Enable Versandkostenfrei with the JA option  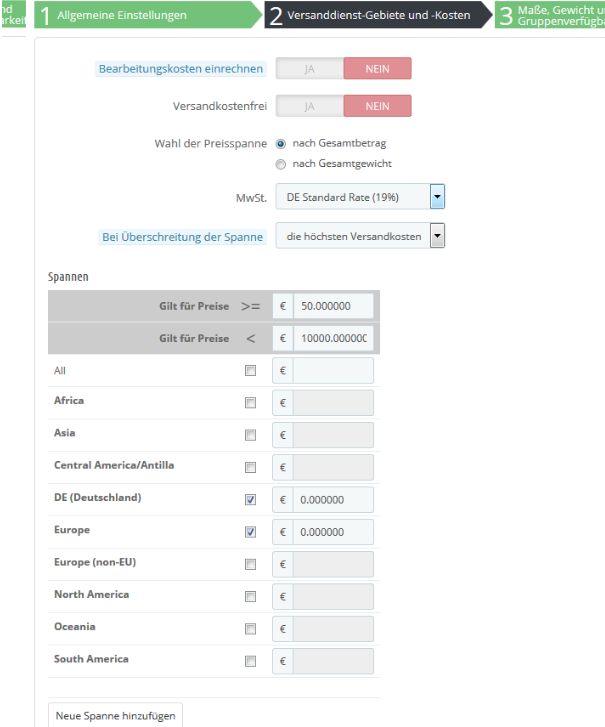point(309,106)
